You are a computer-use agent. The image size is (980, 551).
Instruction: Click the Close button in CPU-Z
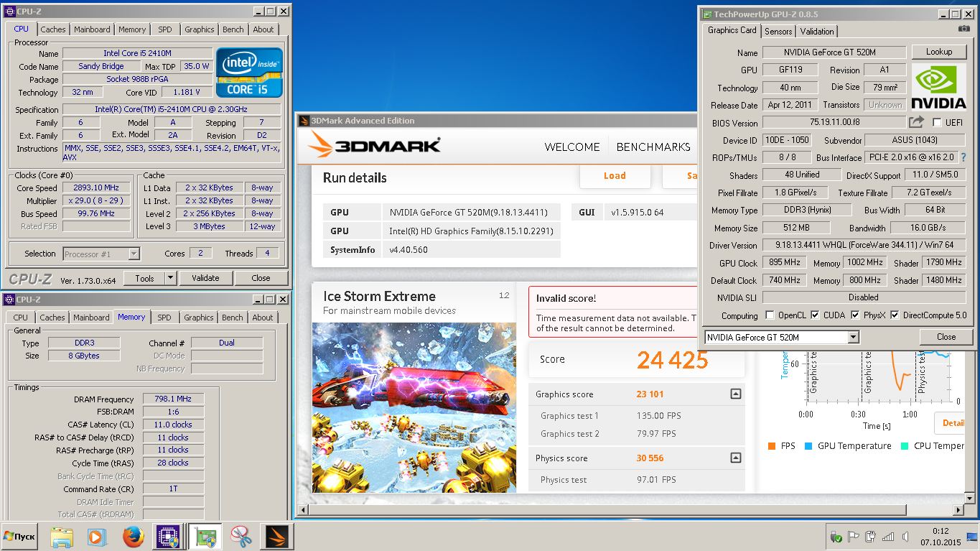[x=261, y=278]
